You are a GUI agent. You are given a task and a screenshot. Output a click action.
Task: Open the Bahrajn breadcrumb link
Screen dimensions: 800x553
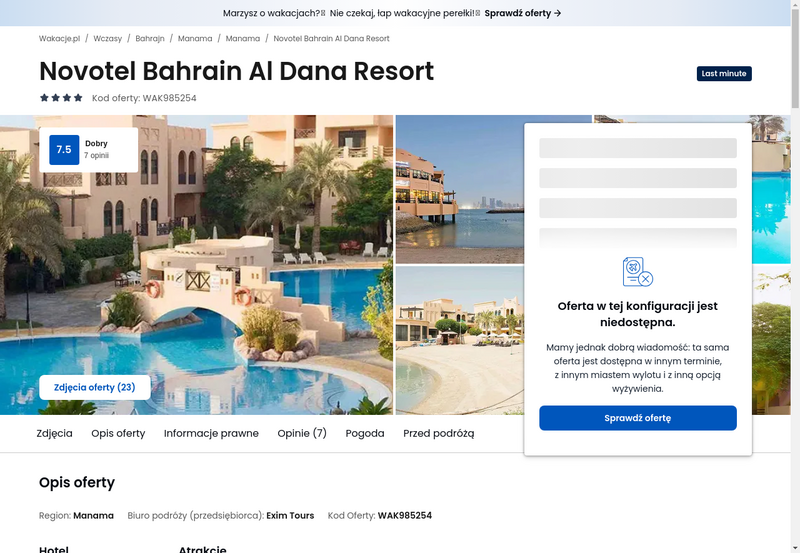150,38
